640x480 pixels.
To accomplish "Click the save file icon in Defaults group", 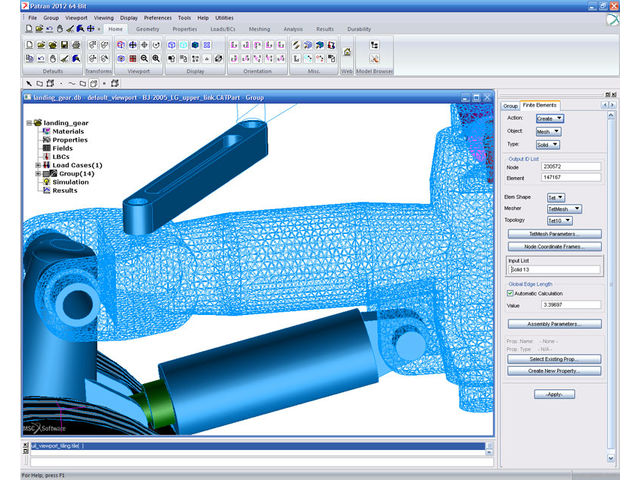I will click(x=62, y=45).
